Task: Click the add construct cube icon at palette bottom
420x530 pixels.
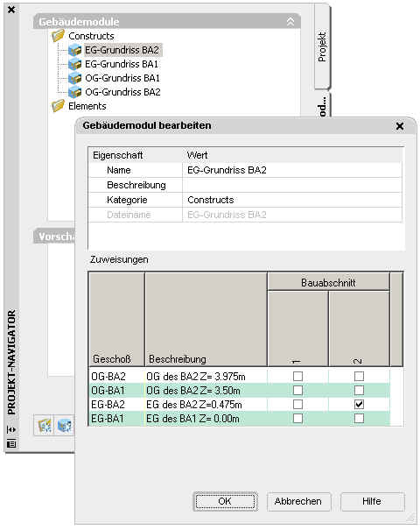Action: [65, 425]
